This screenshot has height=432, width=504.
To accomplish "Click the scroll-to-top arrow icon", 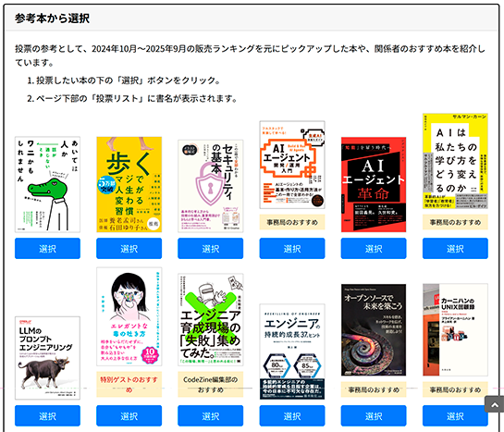I will [x=495, y=404].
